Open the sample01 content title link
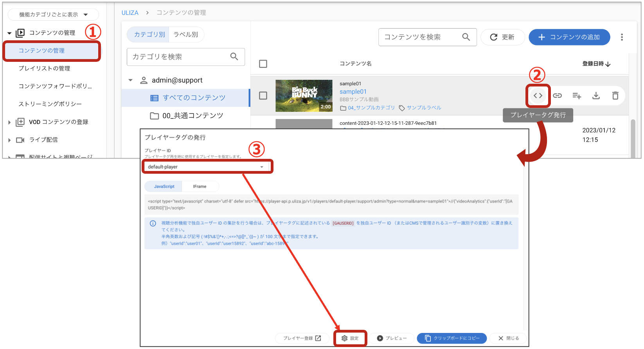 (x=353, y=92)
